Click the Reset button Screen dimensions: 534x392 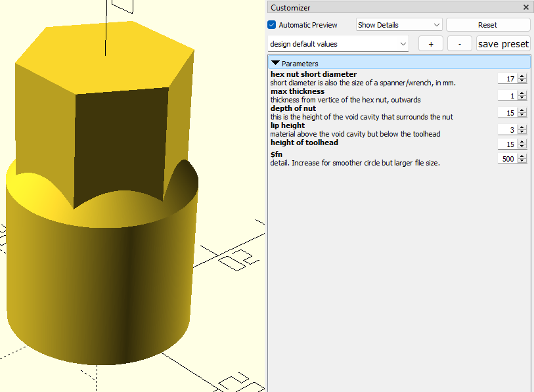pyautogui.click(x=487, y=25)
